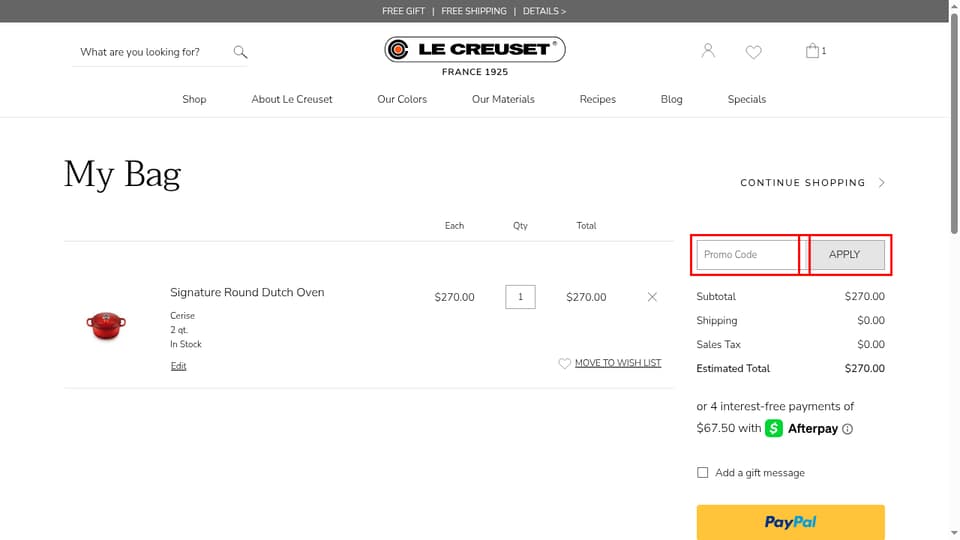The height and width of the screenshot is (540, 960).
Task: Click the PayPal checkout button
Action: pyautogui.click(x=790, y=522)
